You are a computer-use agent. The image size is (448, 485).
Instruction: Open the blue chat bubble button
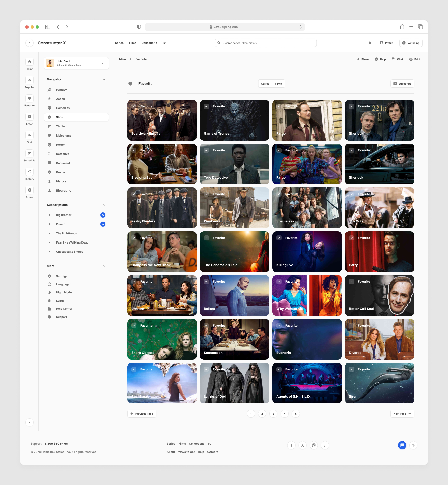click(402, 445)
